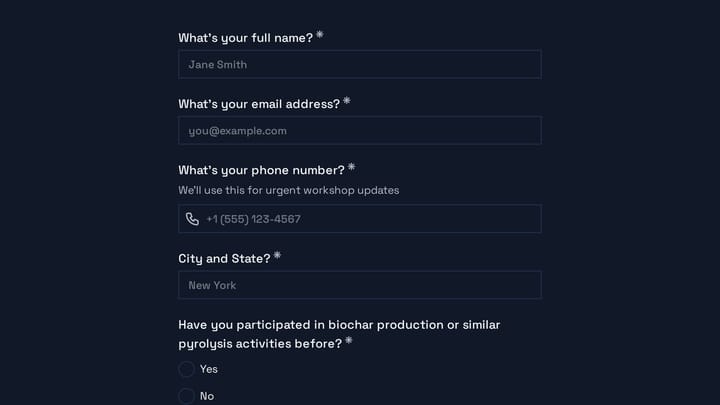Click the required asterisk beside City and State
Viewport: 720px width, 405px height.
point(277,255)
